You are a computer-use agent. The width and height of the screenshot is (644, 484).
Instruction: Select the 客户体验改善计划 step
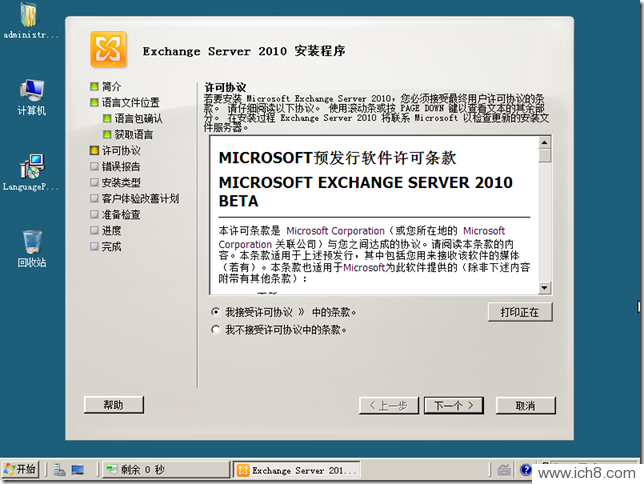tap(135, 198)
